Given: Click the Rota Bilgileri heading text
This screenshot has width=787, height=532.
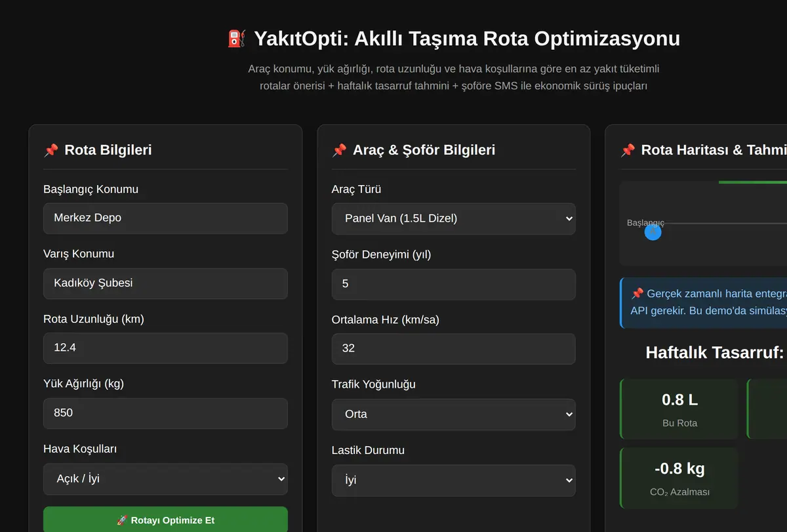Looking at the screenshot, I should (x=108, y=150).
